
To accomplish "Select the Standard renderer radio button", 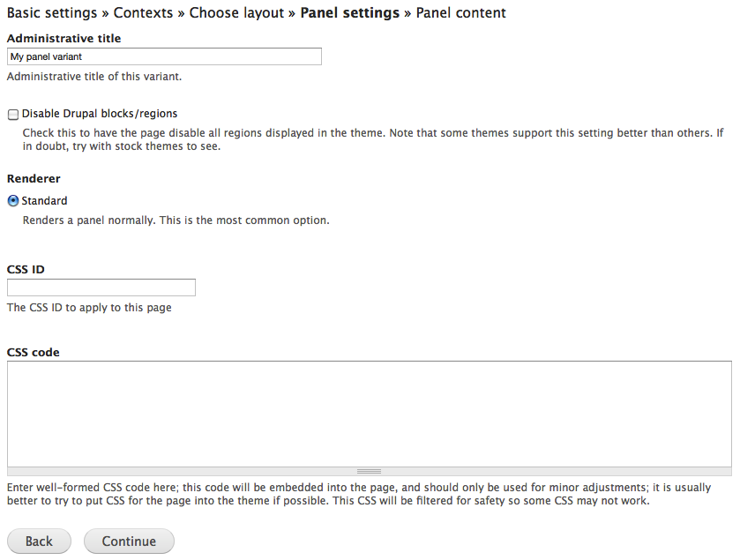I will point(13,201).
